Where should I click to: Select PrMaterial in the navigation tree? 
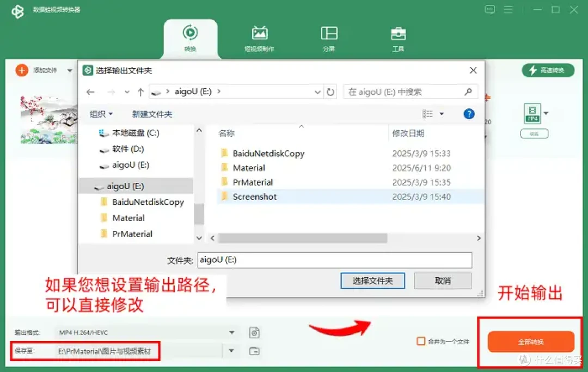tap(132, 234)
